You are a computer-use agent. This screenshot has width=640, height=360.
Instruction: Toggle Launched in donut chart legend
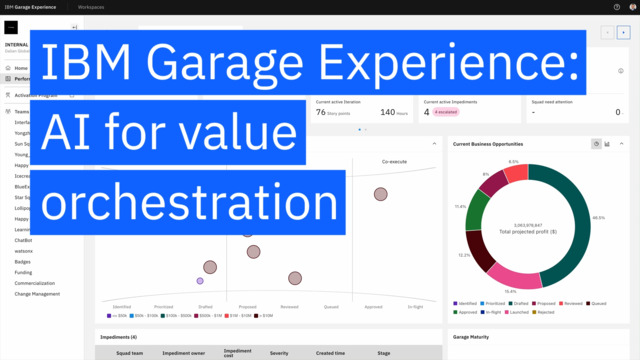(x=517, y=312)
